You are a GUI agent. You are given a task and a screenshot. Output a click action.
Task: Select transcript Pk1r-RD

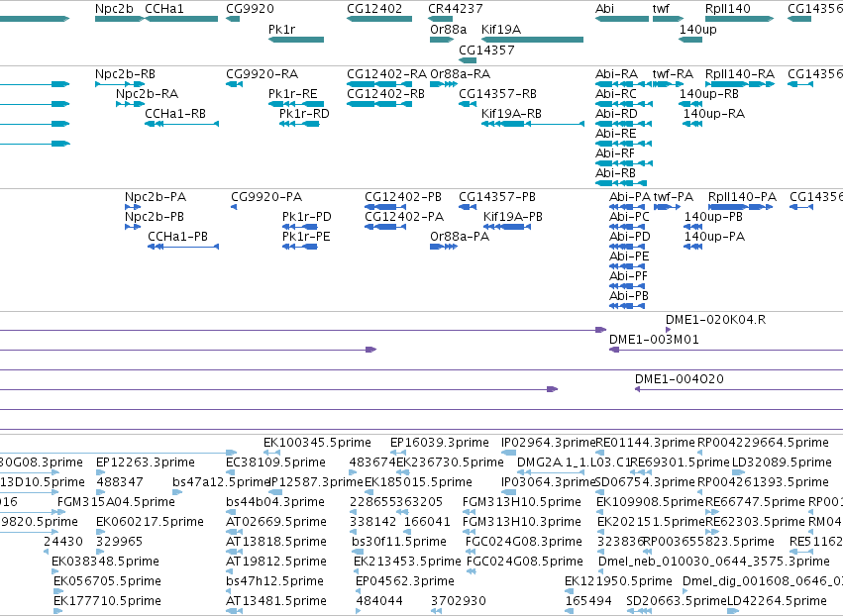(x=299, y=124)
